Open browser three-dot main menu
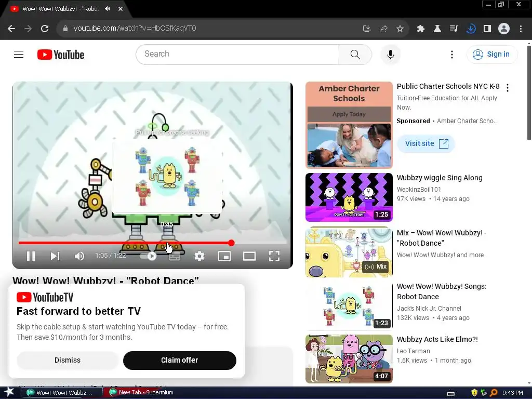Image resolution: width=532 pixels, height=399 pixels. tap(521, 29)
